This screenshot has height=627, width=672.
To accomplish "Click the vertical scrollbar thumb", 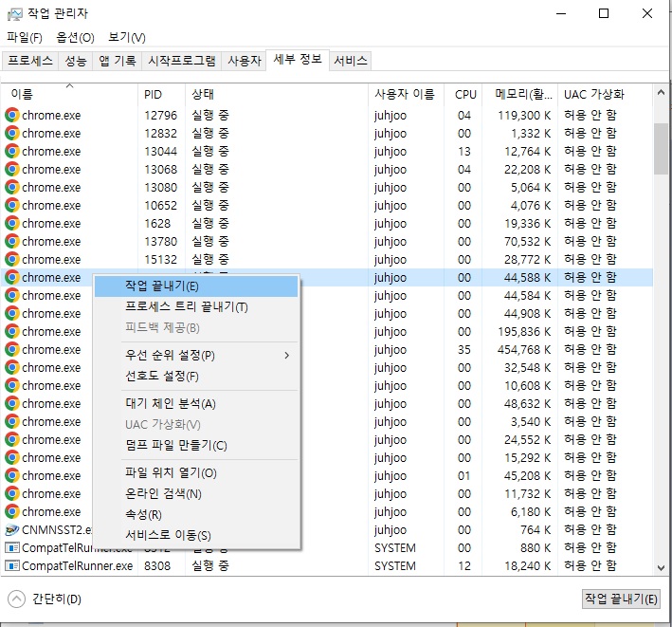I will [x=661, y=148].
